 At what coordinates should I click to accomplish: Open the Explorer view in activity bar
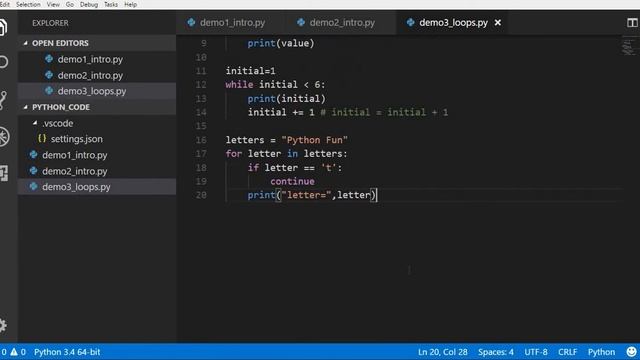pyautogui.click(x=3, y=28)
